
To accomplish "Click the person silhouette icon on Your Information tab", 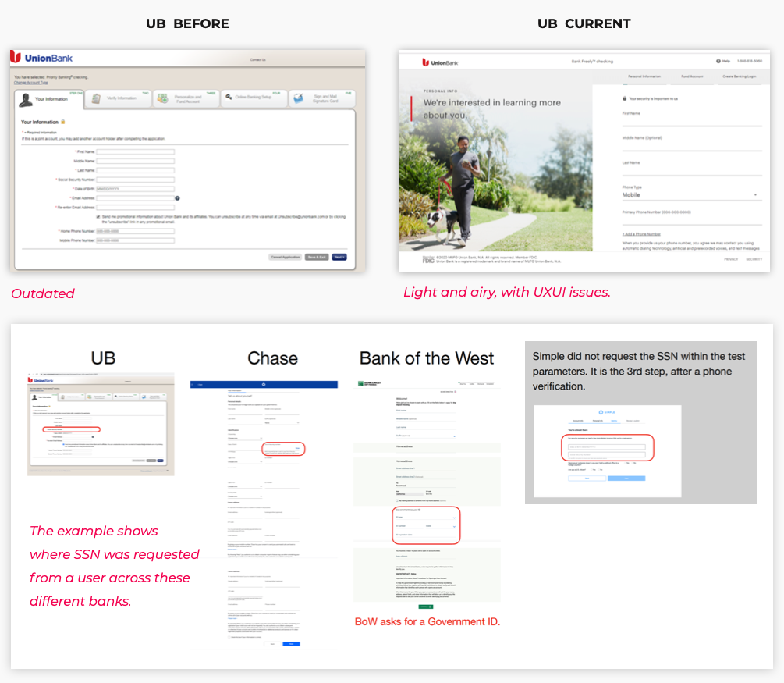I will point(26,100).
